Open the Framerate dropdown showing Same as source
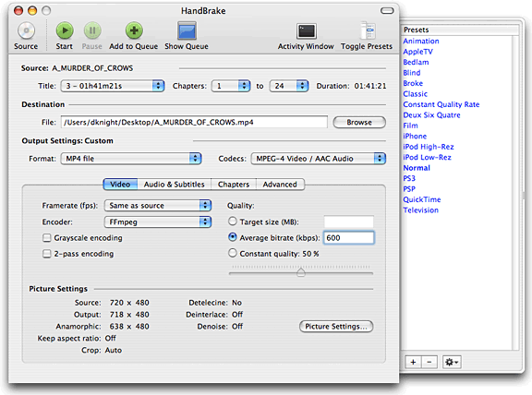The height and width of the screenshot is (395, 532). pyautogui.click(x=158, y=206)
